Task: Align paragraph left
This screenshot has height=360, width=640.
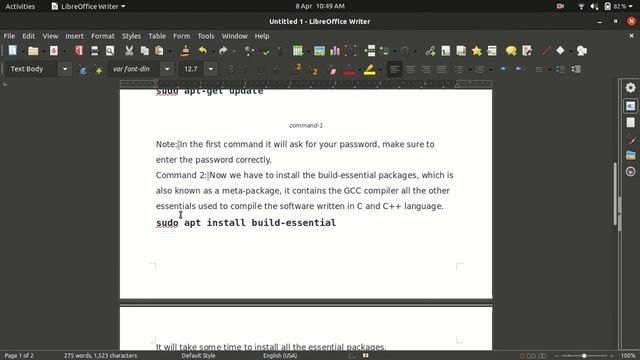Action: click(394, 69)
